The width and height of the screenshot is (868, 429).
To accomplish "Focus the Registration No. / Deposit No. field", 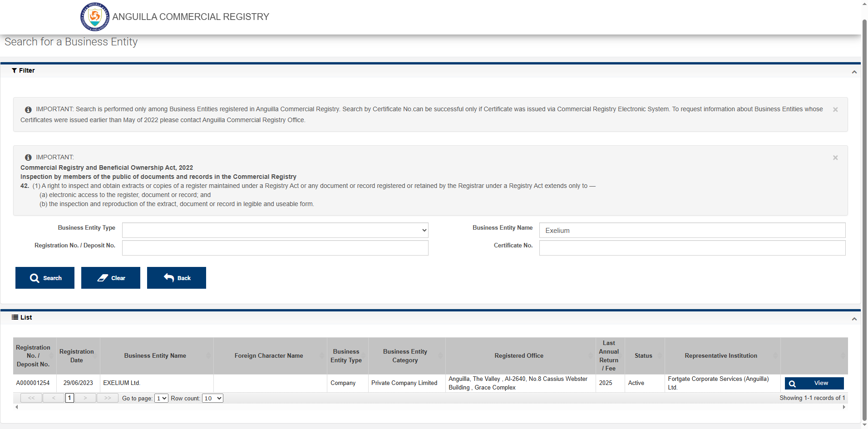I will [x=275, y=248].
